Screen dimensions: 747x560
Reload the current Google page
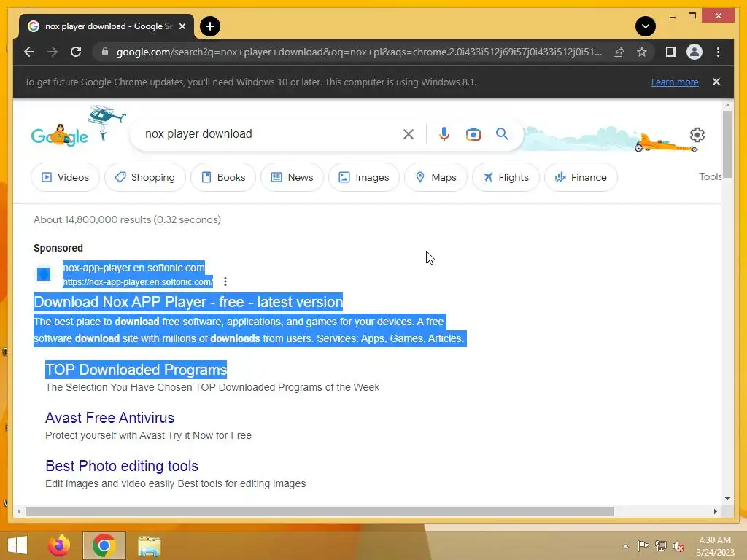click(x=76, y=52)
